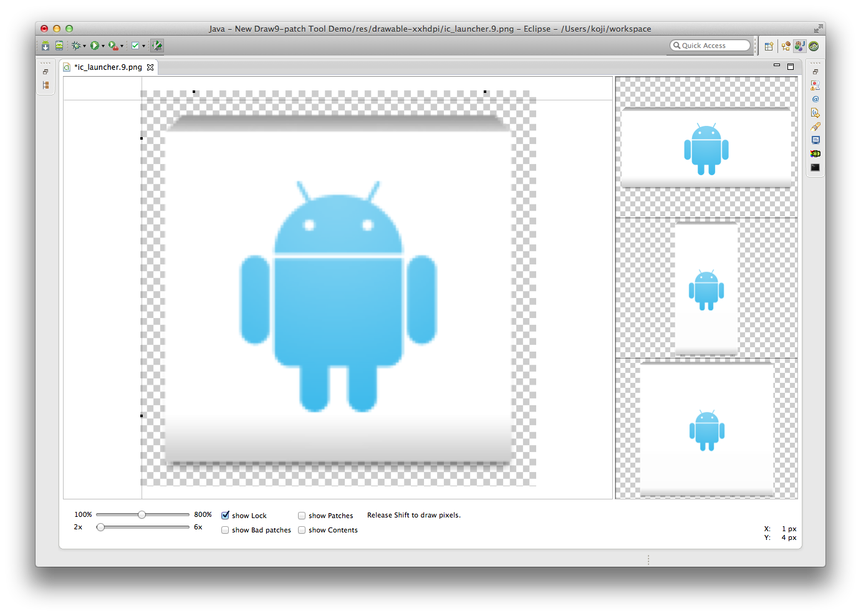Disable the show Lock checkbox
Image resolution: width=861 pixels, height=616 pixels.
(x=225, y=516)
